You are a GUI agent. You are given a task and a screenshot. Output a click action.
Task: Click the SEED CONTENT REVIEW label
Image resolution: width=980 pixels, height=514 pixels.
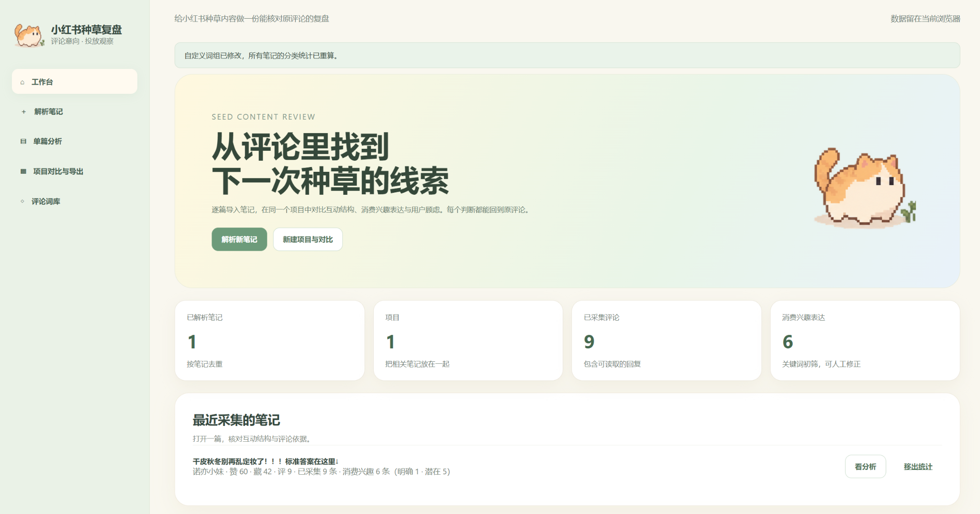tap(264, 117)
